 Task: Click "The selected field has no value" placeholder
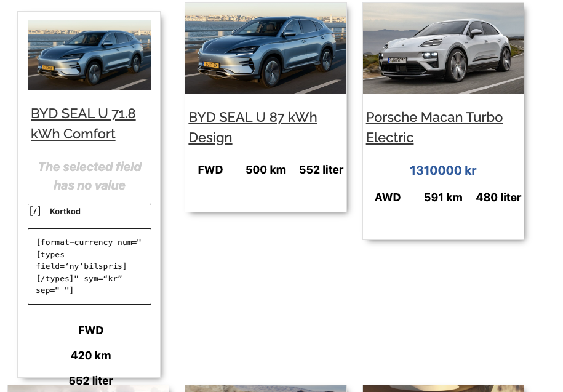coord(90,176)
